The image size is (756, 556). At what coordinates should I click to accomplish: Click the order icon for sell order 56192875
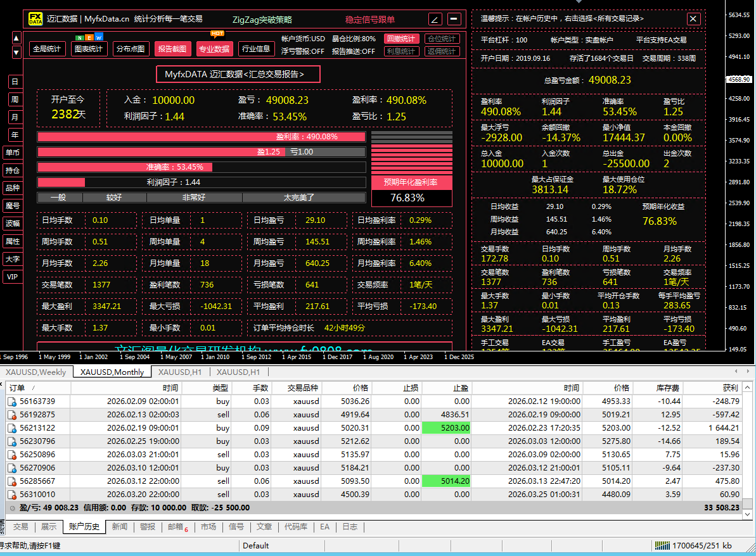11,415
